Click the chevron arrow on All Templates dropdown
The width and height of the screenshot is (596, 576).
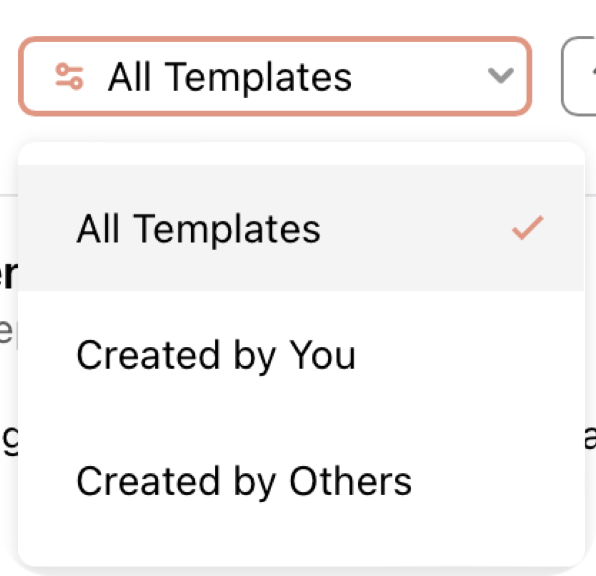[x=501, y=76]
